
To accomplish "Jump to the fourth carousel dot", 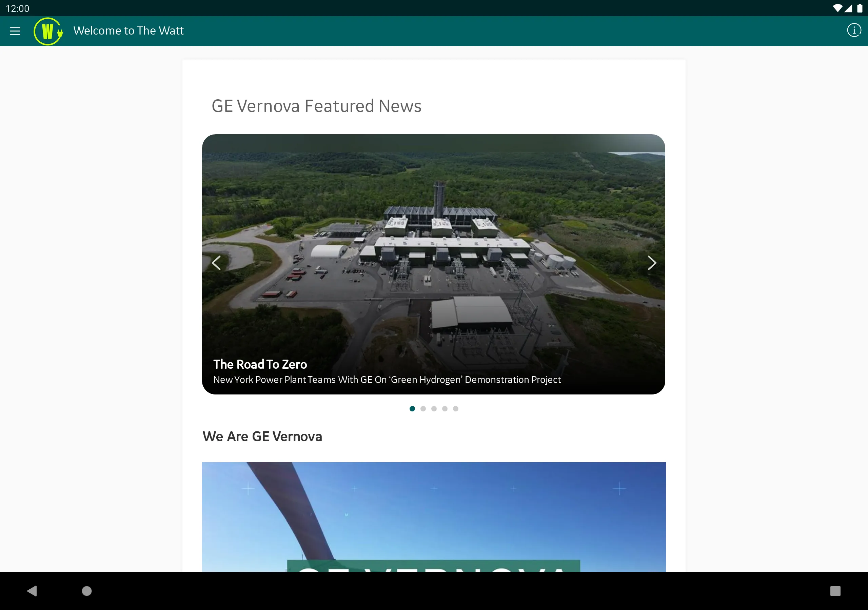I will 445,409.
